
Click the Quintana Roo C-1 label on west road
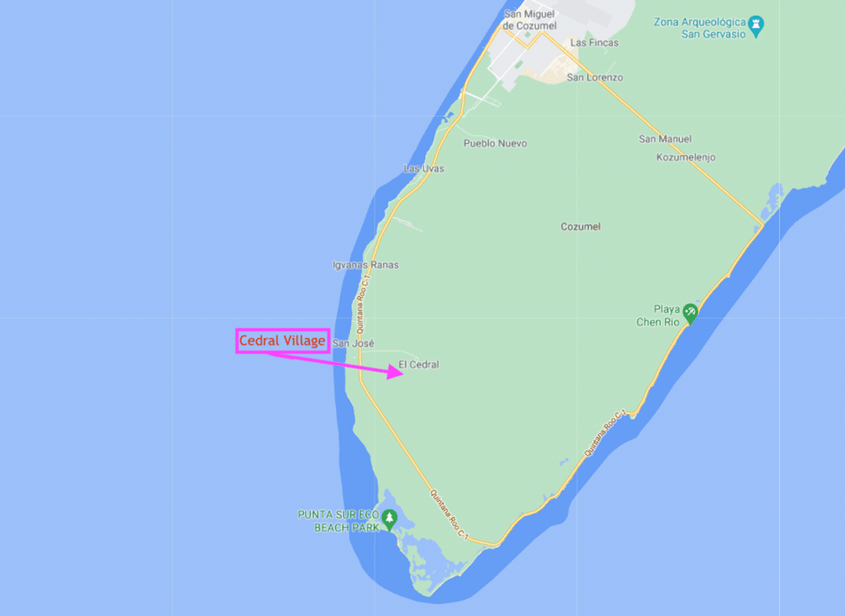coord(361,304)
